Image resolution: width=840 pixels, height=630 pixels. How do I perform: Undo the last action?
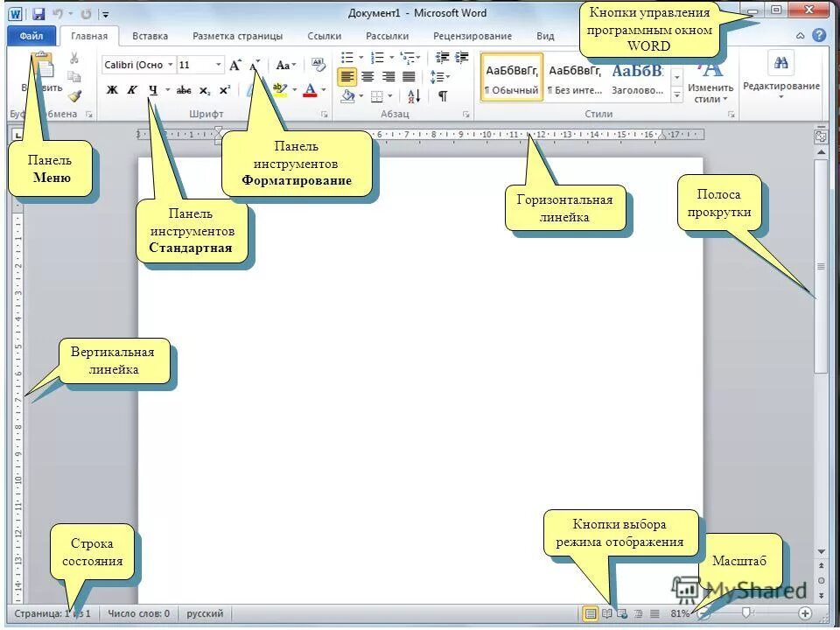[58, 13]
